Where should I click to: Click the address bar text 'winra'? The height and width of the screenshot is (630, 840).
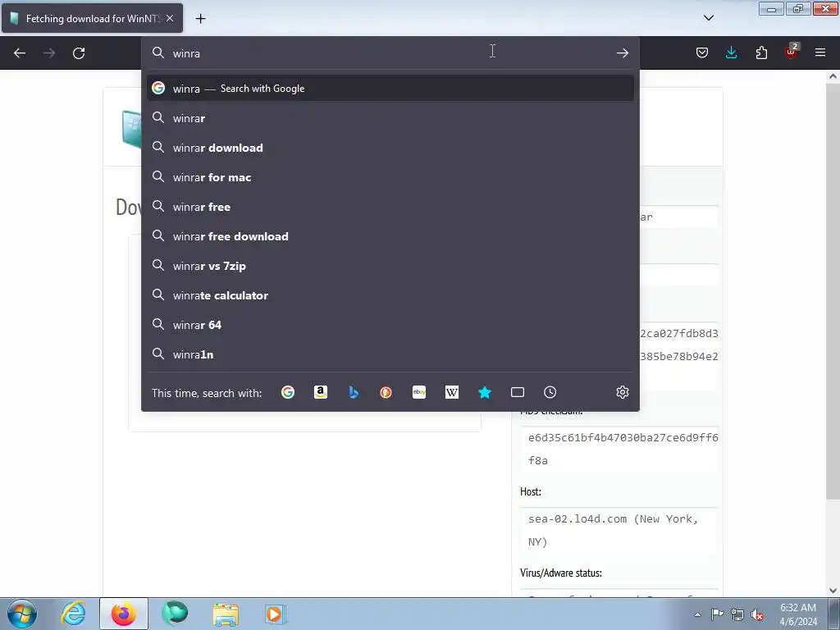[186, 53]
